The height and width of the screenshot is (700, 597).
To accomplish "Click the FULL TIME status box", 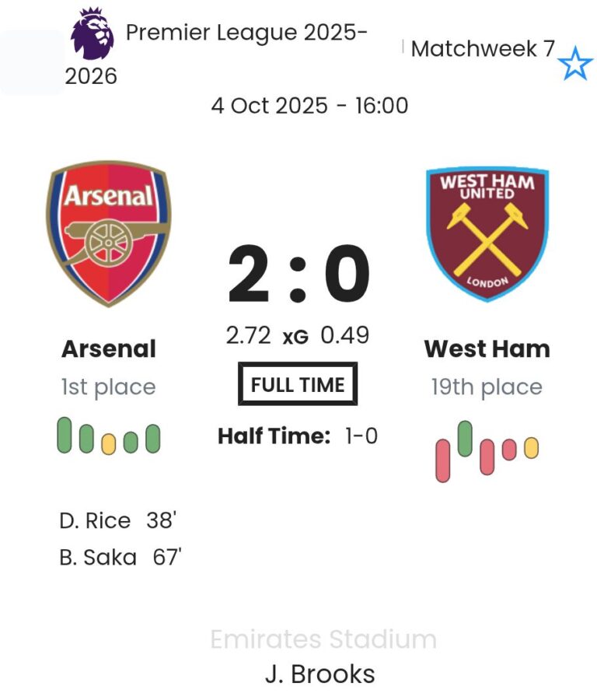I will (x=298, y=384).
